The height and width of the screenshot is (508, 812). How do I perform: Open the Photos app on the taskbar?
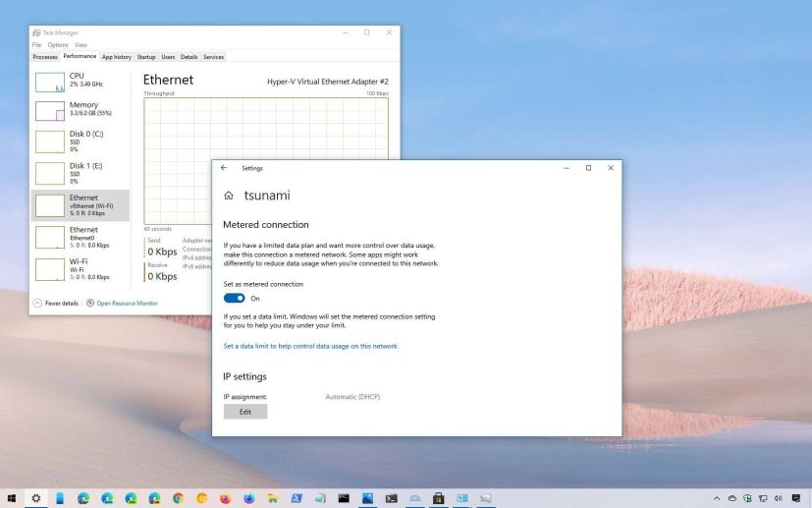pos(367,499)
